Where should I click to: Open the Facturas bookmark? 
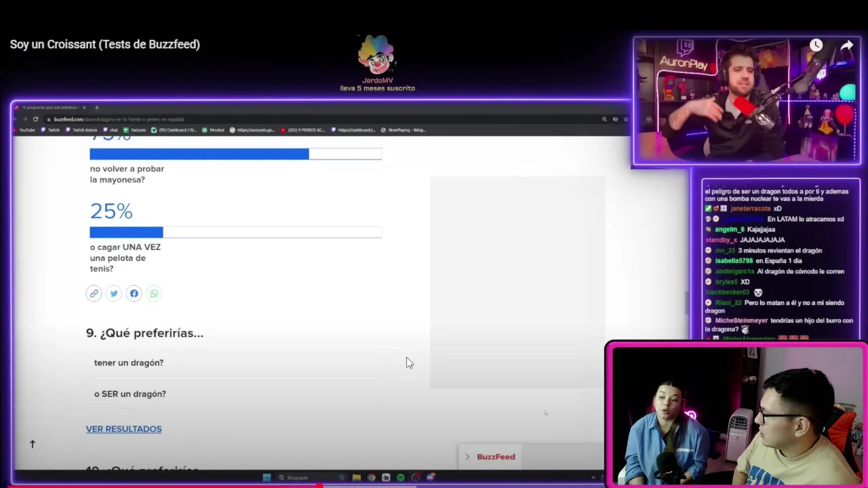pyautogui.click(x=135, y=130)
